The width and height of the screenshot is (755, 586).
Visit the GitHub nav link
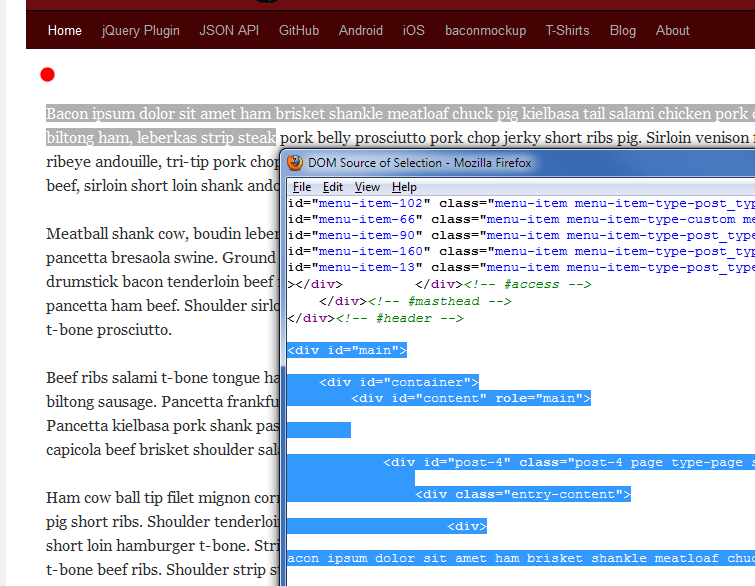pos(299,30)
